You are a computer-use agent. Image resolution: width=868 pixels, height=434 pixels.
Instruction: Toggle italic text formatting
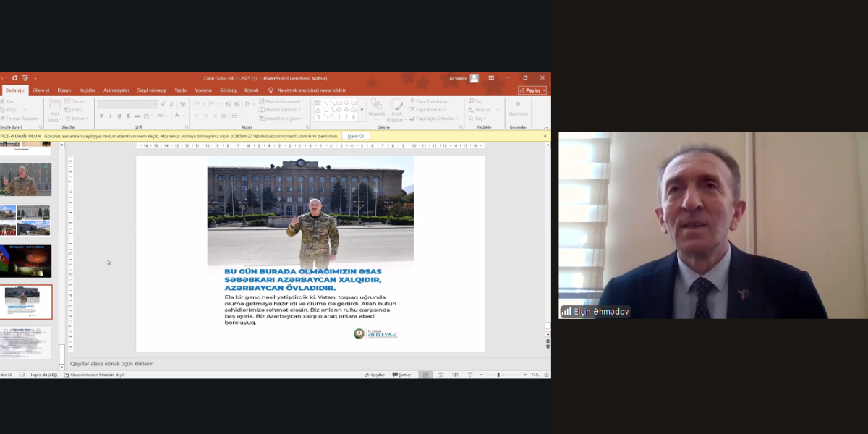tap(110, 116)
